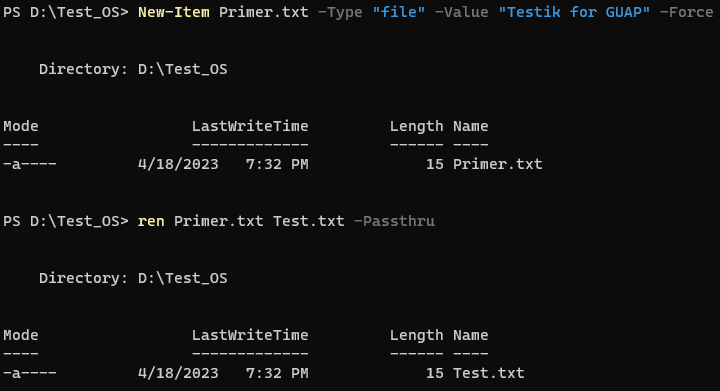The width and height of the screenshot is (720, 391).
Task: Click the second Mode column header
Action: [21, 335]
